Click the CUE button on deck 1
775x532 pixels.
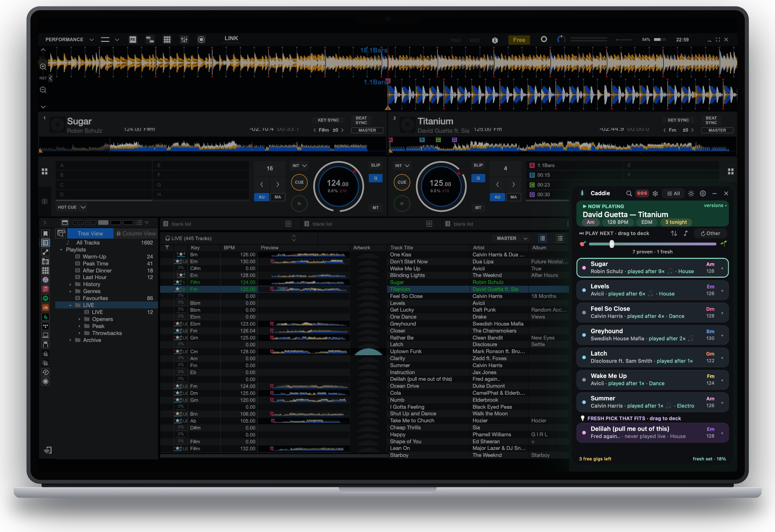(299, 182)
